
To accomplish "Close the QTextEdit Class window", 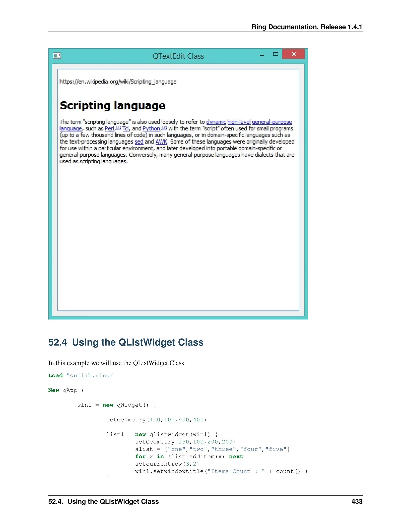I will pos(293,54).
